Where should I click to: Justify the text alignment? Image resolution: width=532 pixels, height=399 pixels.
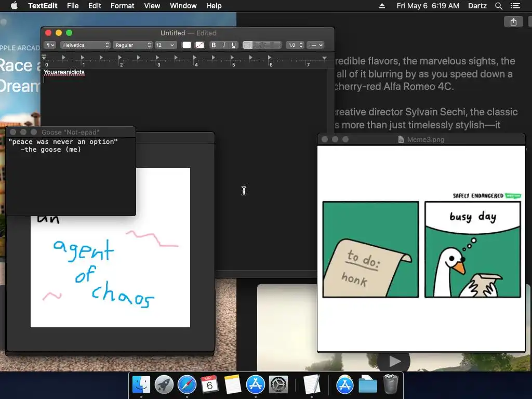pyautogui.click(x=277, y=45)
